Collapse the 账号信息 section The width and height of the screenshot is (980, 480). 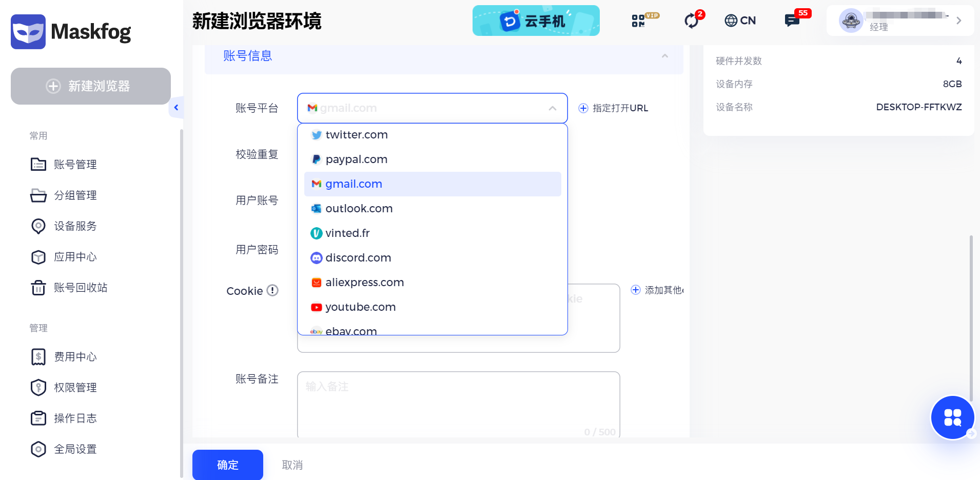[665, 56]
